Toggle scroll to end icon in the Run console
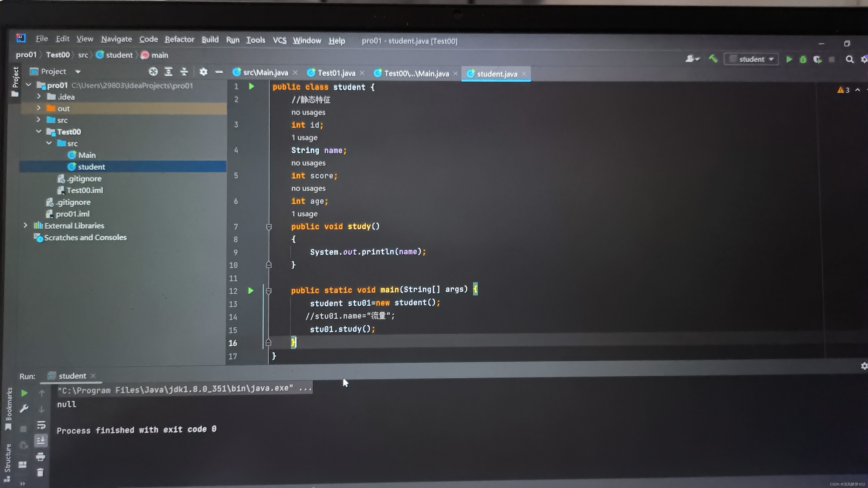Screen dimensions: 868x488 (41, 440)
